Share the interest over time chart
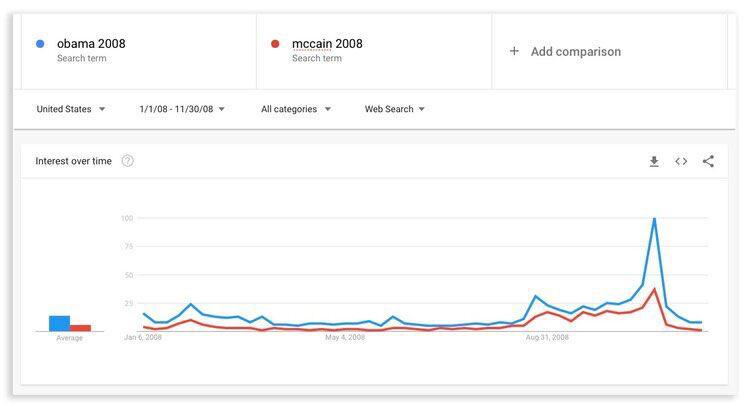Screen dimensions: 750x409 pyautogui.click(x=708, y=161)
